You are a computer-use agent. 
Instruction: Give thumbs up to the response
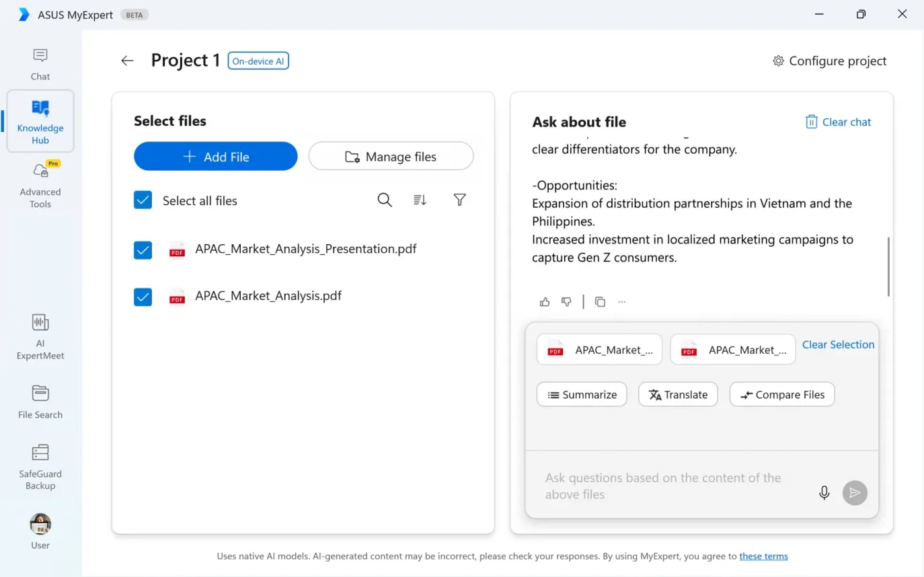tap(545, 302)
